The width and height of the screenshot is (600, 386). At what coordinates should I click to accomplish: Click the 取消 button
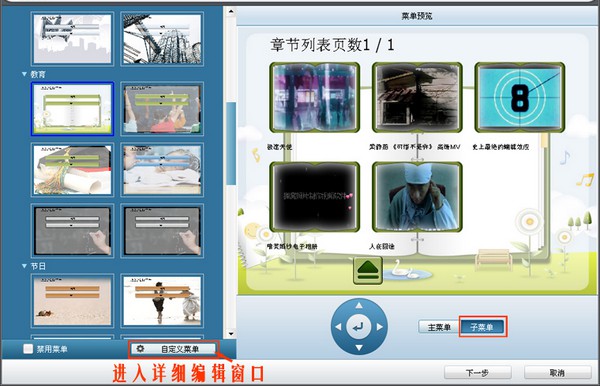click(557, 373)
